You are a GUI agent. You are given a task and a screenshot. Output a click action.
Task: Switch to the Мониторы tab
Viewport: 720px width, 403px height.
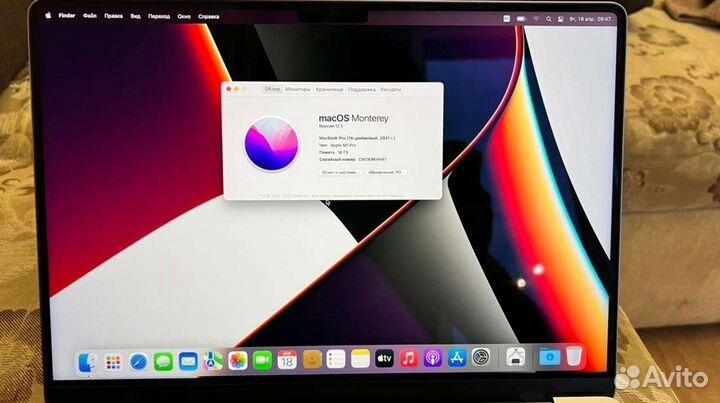(x=298, y=90)
